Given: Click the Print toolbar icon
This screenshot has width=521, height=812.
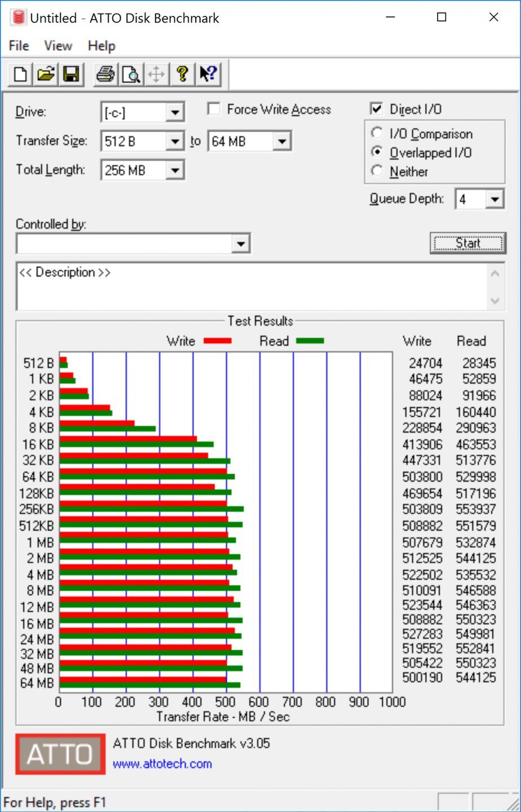Looking at the screenshot, I should [x=105, y=74].
